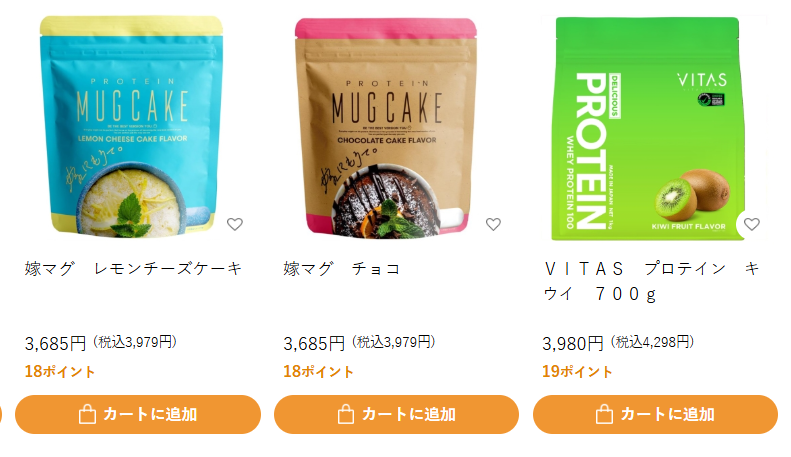Click 税込3,979円 under 嫁マグ チョコ
The height and width of the screenshot is (457, 791).
tap(393, 342)
